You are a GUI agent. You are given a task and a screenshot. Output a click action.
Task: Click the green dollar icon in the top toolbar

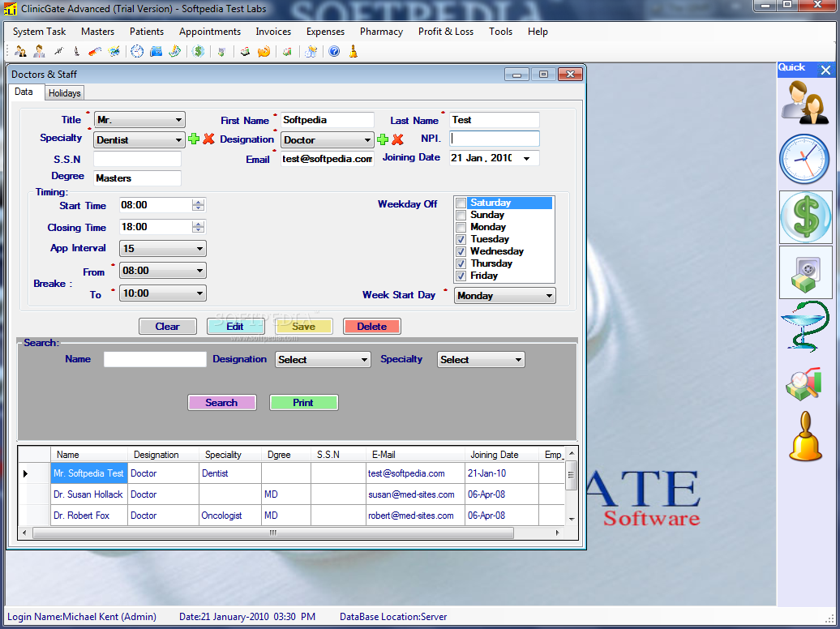click(199, 51)
